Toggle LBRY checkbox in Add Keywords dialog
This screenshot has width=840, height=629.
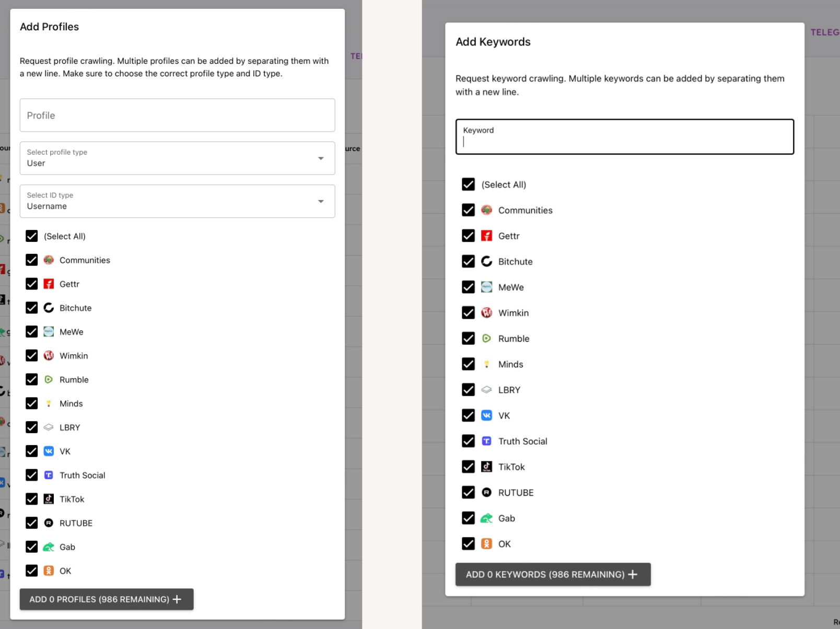(x=469, y=390)
